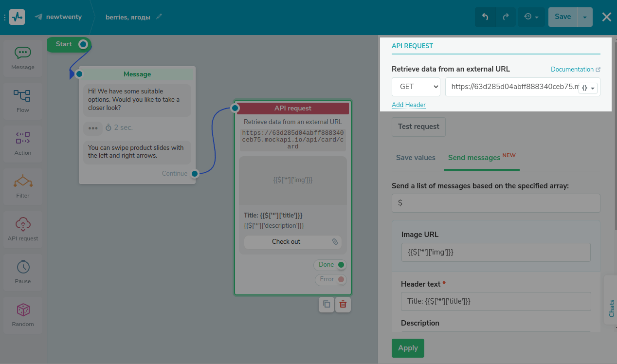Click the Start node output connector
The width and height of the screenshot is (617, 364).
83,44
